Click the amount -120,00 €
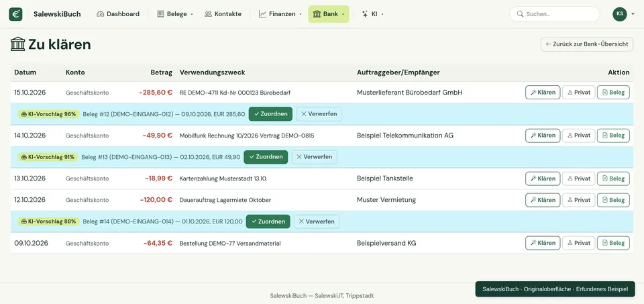Viewport: 644px width, 304px height. pos(156,200)
